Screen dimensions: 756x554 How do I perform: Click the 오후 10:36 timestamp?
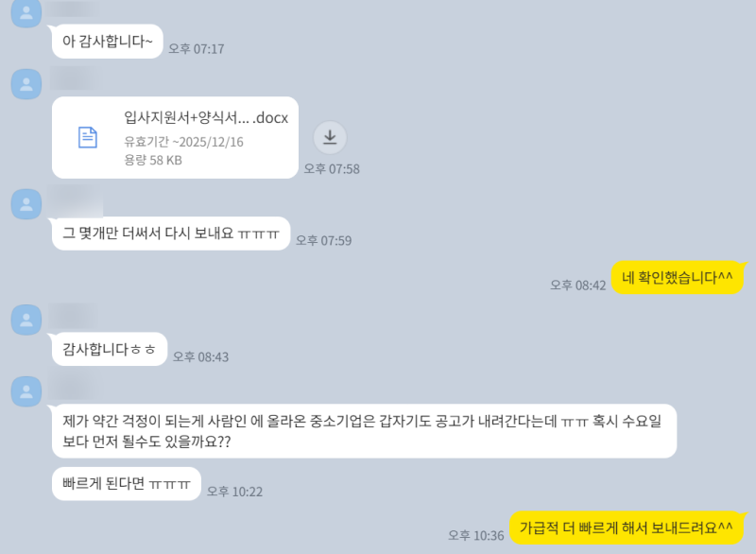point(476,536)
